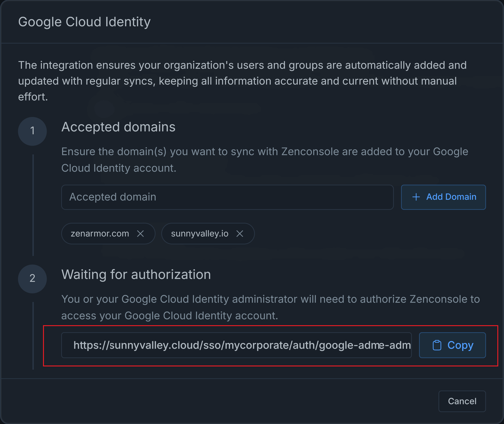The image size is (504, 424).
Task: Focus the Accepted domain input field
Action: pyautogui.click(x=227, y=197)
